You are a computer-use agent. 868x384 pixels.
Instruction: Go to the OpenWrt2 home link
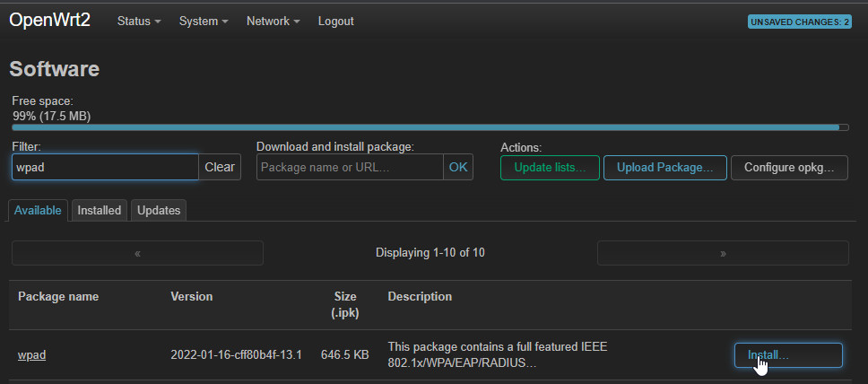[x=50, y=21]
